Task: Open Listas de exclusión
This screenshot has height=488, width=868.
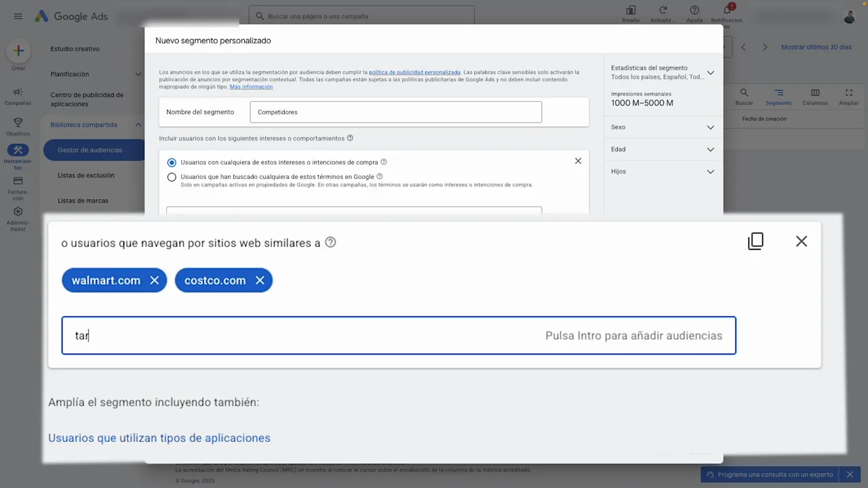Action: (x=86, y=176)
